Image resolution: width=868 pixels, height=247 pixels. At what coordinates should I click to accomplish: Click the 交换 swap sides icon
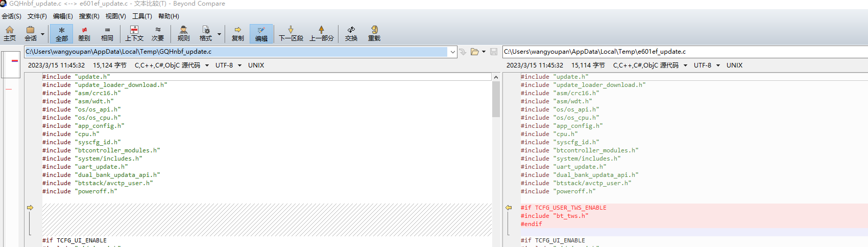(351, 33)
